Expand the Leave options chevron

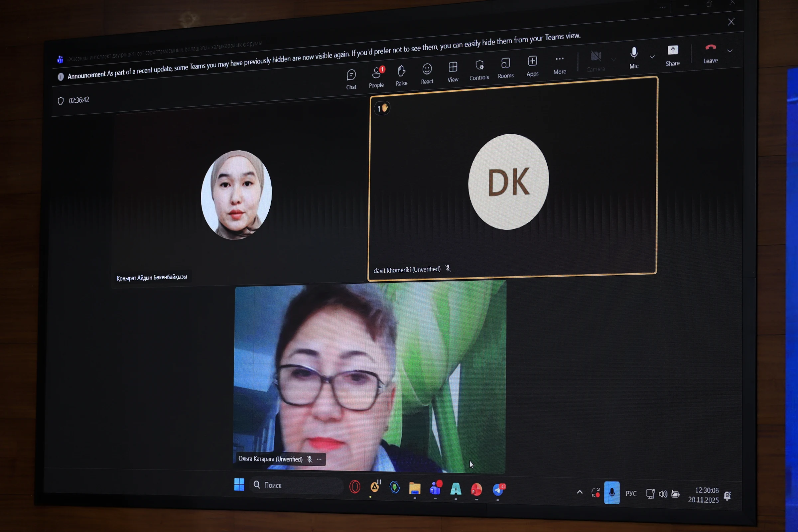click(x=730, y=51)
